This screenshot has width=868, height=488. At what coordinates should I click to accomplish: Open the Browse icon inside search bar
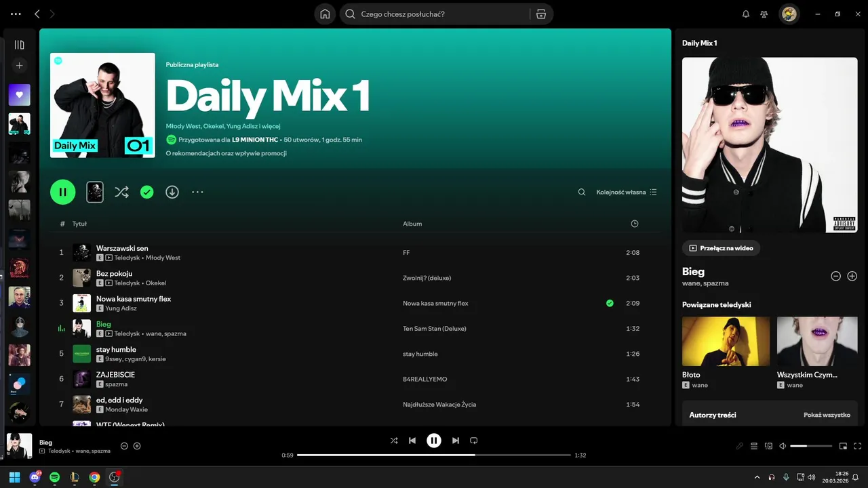click(541, 14)
